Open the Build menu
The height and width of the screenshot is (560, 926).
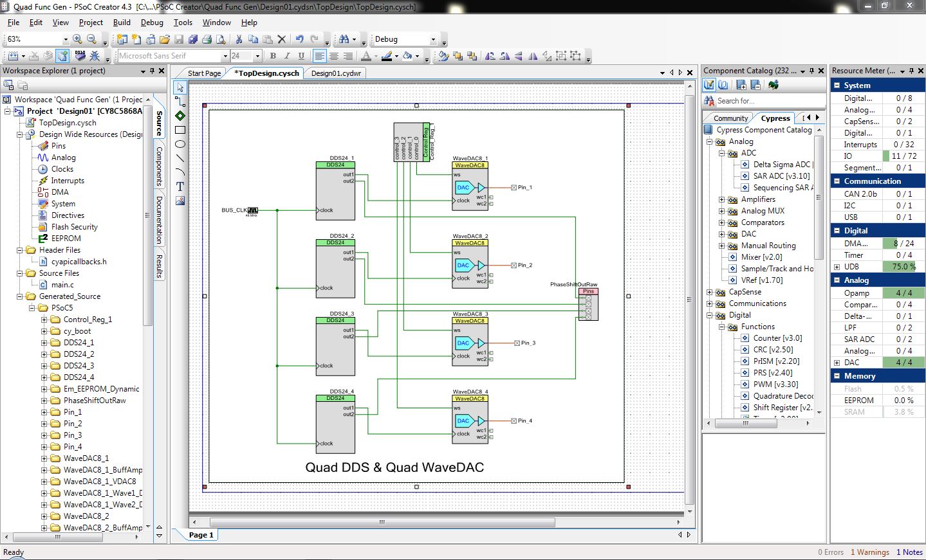pyautogui.click(x=122, y=23)
